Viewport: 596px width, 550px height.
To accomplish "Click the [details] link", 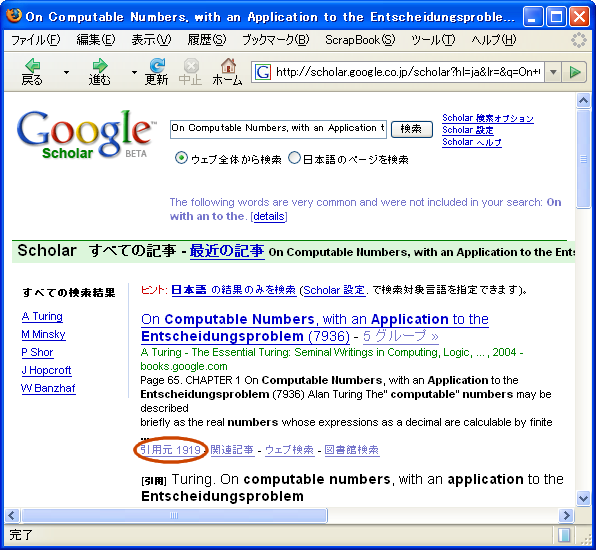I will pos(269,216).
